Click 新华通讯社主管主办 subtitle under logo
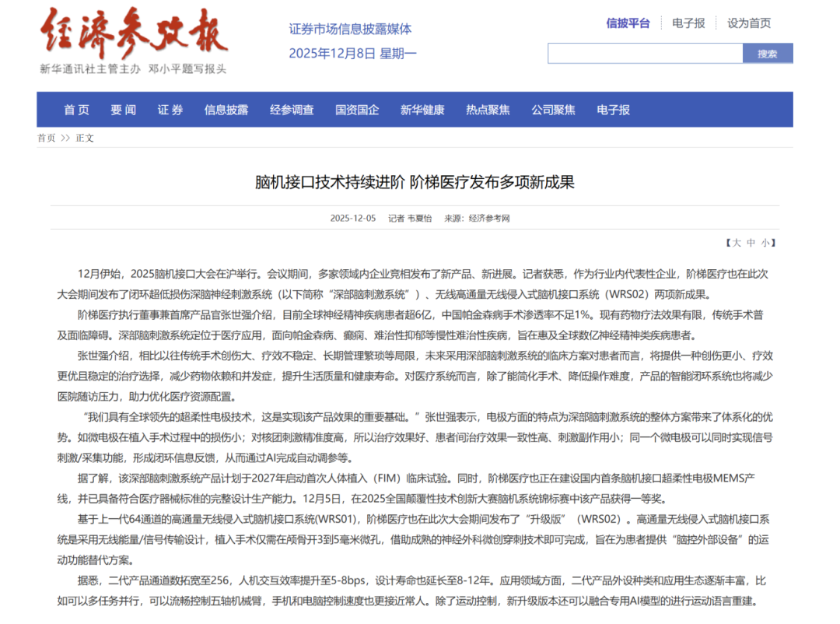The height and width of the screenshot is (624, 840). pos(89,69)
